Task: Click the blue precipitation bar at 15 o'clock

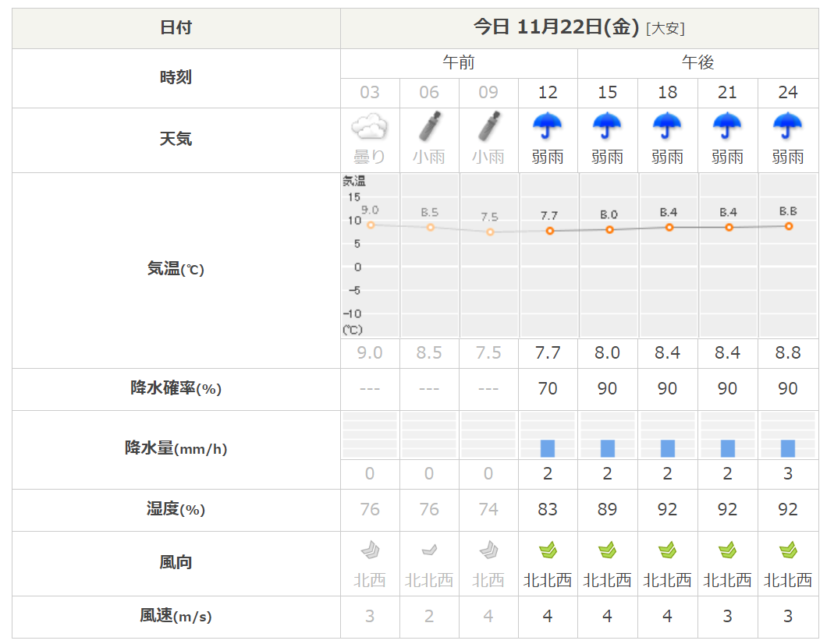Action: (608, 448)
